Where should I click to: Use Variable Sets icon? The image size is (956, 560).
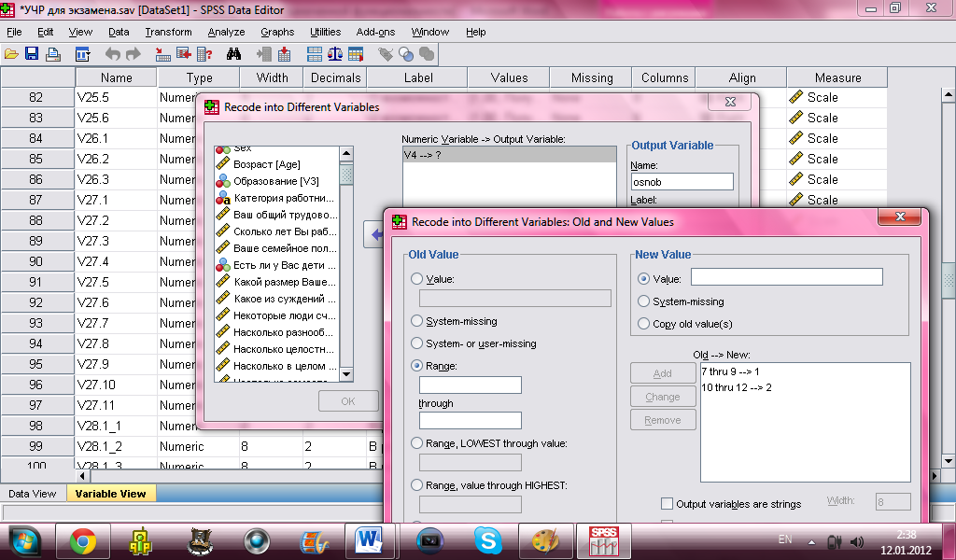pos(406,54)
